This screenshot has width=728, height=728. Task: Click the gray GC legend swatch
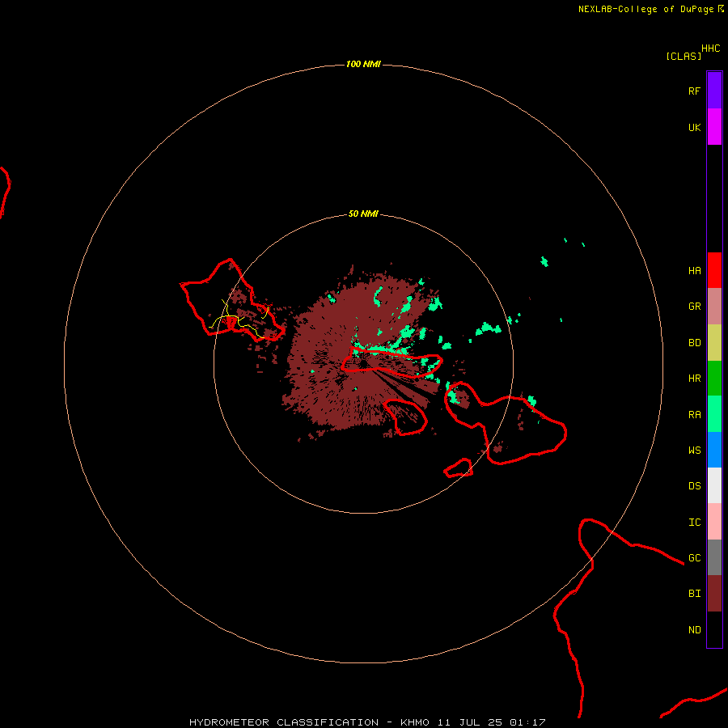pyautogui.click(x=714, y=557)
